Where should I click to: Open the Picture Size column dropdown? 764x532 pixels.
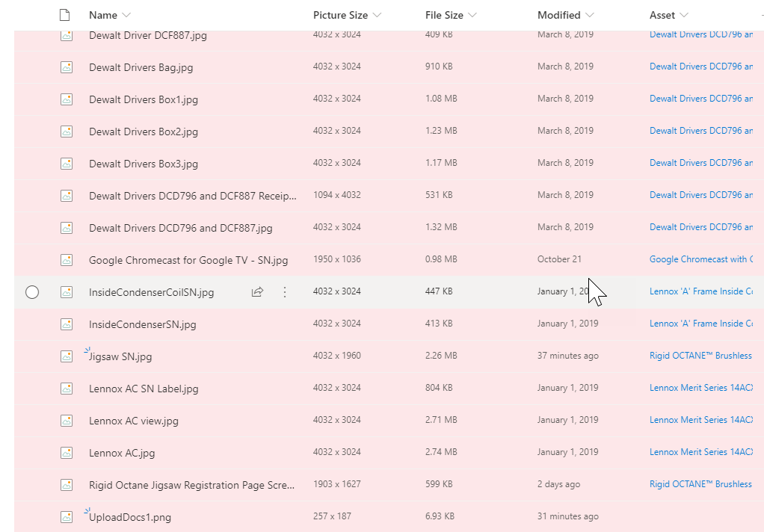377,15
